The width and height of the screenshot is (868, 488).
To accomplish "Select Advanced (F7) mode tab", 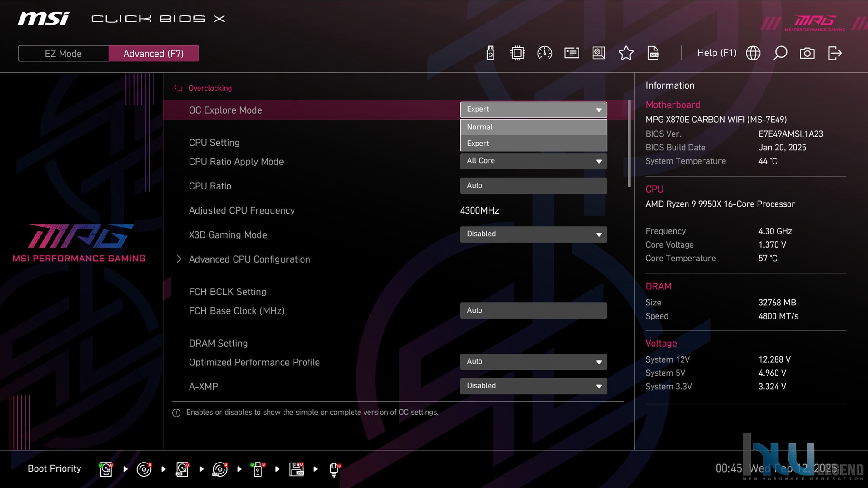I will (x=154, y=54).
